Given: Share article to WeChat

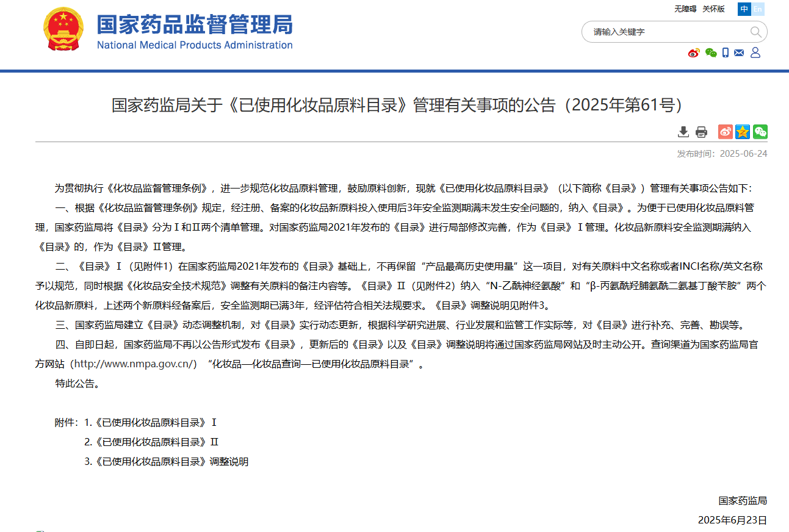Looking at the screenshot, I should click(760, 132).
